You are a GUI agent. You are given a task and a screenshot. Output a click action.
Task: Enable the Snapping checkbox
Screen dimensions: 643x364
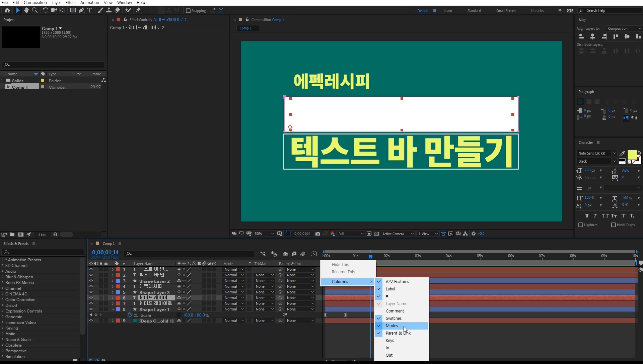click(188, 11)
